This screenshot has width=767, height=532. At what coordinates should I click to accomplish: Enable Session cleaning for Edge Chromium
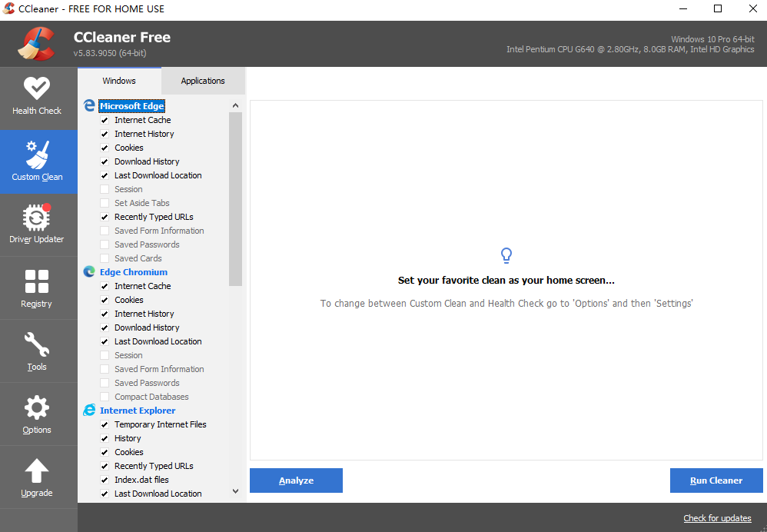coord(105,354)
